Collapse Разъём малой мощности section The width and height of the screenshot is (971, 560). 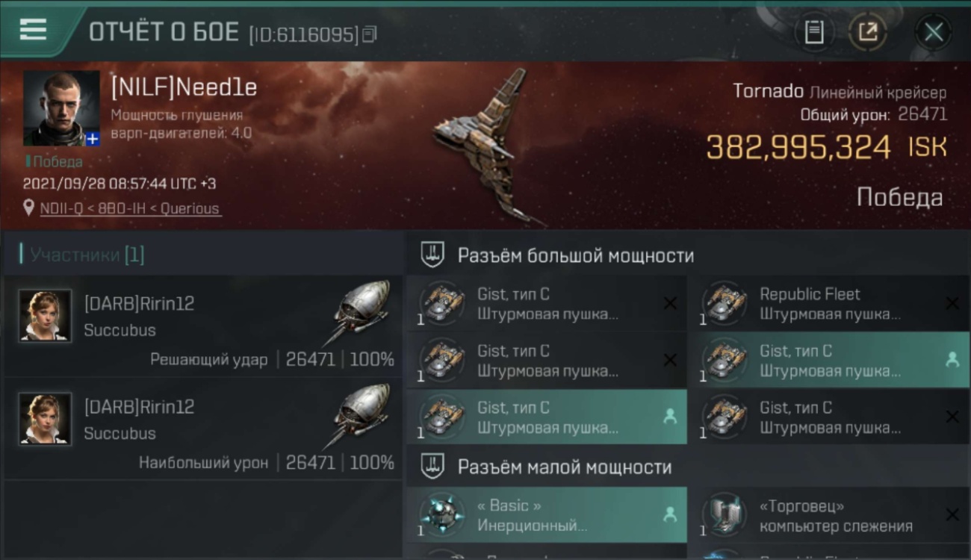[432, 467]
